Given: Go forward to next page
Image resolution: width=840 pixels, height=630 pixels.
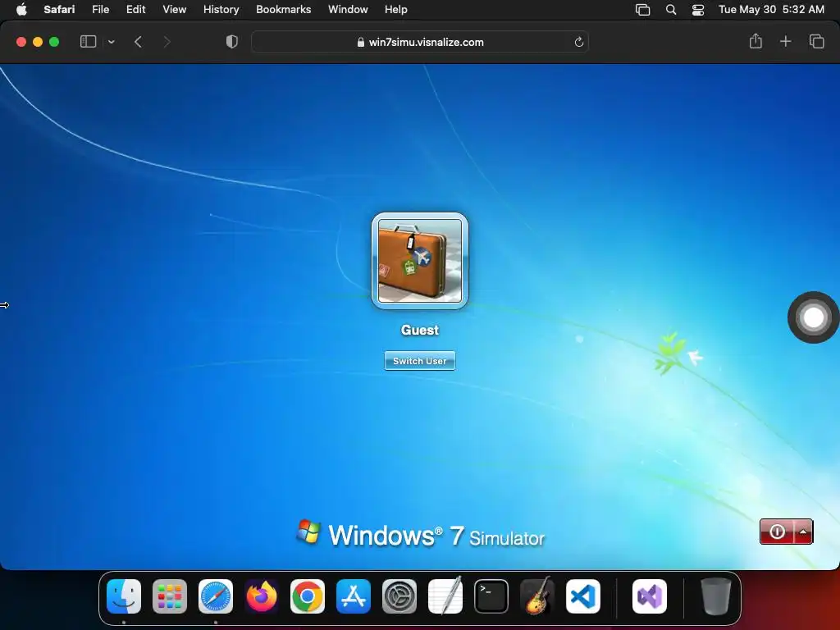Looking at the screenshot, I should coord(167,42).
